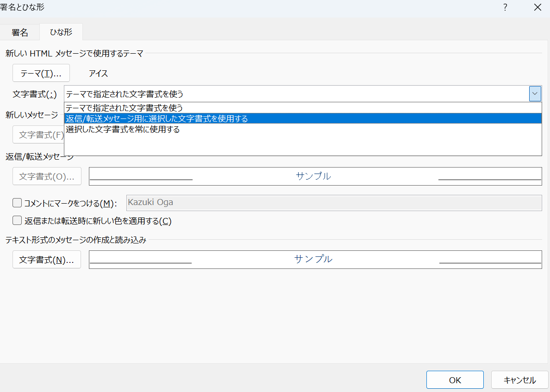Confirm settings with the OK button

pyautogui.click(x=455, y=380)
